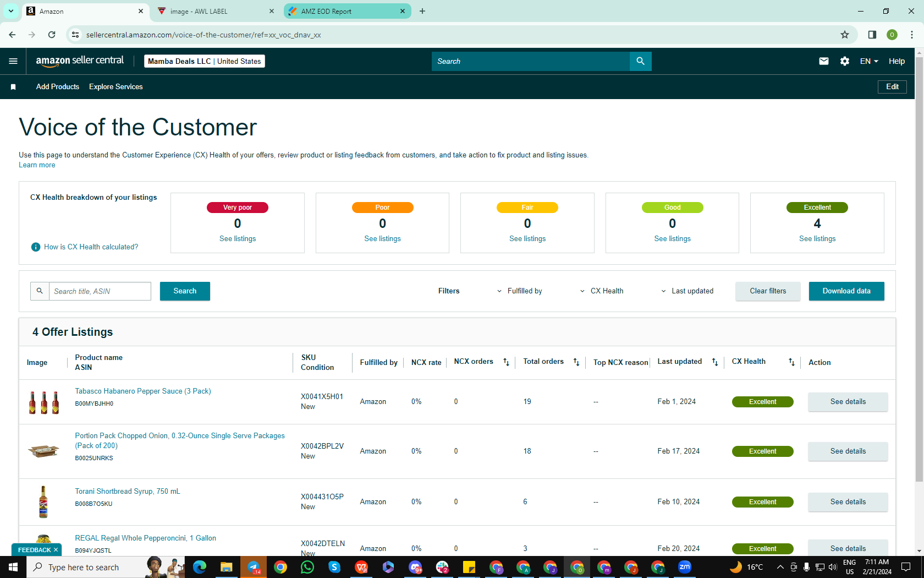The width and height of the screenshot is (924, 578).
Task: Switch to the Amazon browser tab
Action: [x=85, y=11]
